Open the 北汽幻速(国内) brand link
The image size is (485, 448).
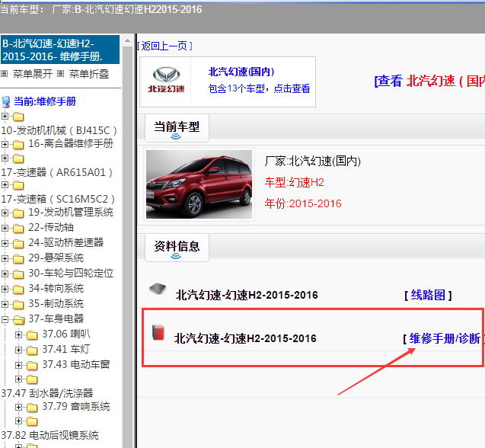(241, 72)
